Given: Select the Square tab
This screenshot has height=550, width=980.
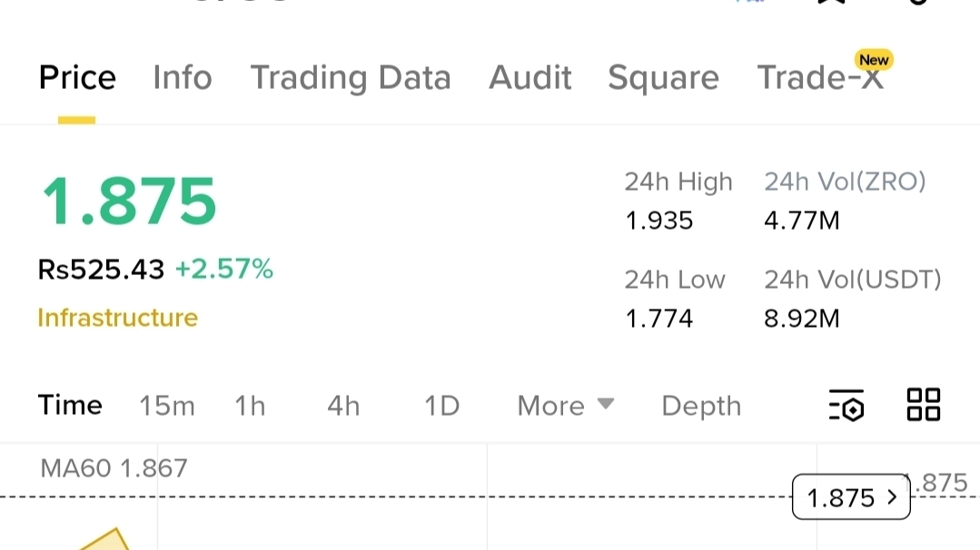Looking at the screenshot, I should pyautogui.click(x=663, y=78).
